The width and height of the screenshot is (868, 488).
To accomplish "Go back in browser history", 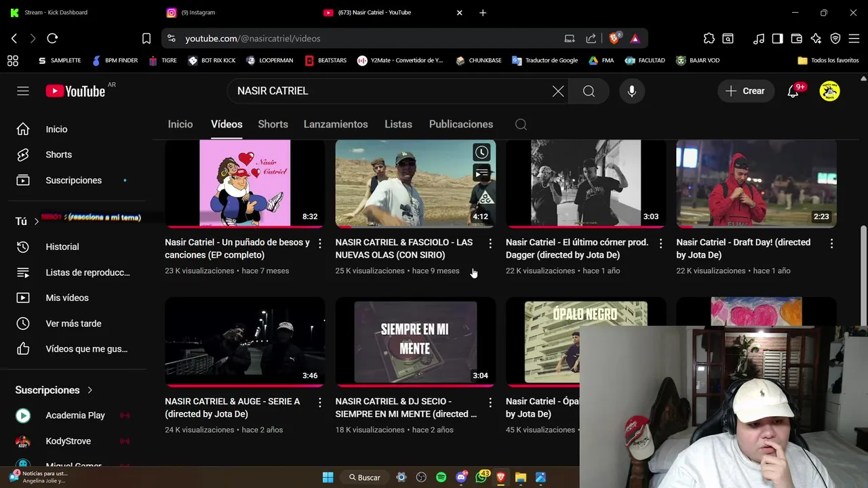I will [14, 39].
